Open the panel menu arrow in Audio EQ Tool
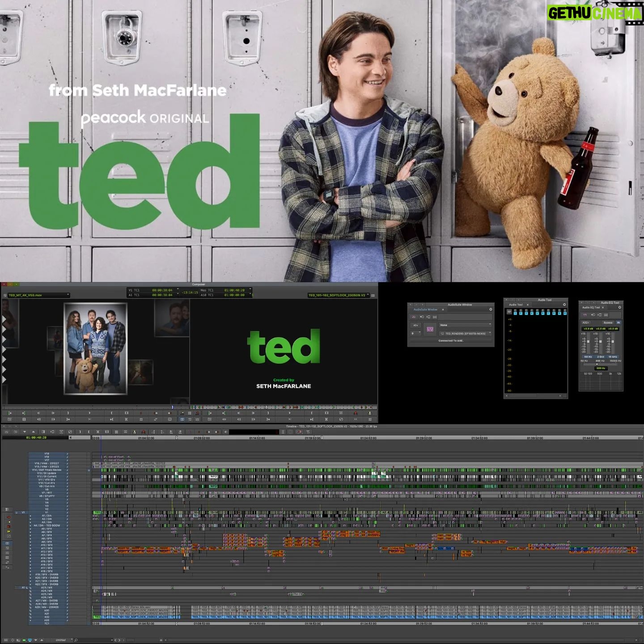Screen dimensions: 644x644 [x=620, y=307]
